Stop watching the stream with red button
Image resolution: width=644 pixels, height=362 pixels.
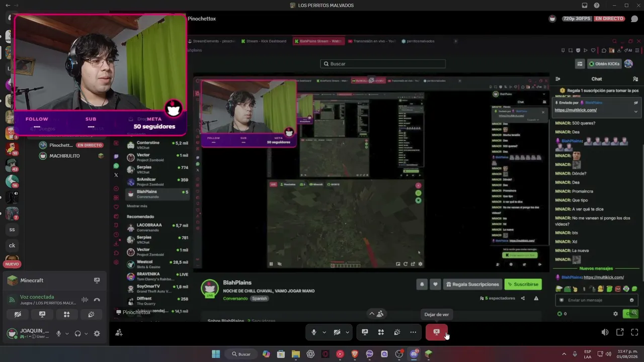pyautogui.click(x=436, y=332)
